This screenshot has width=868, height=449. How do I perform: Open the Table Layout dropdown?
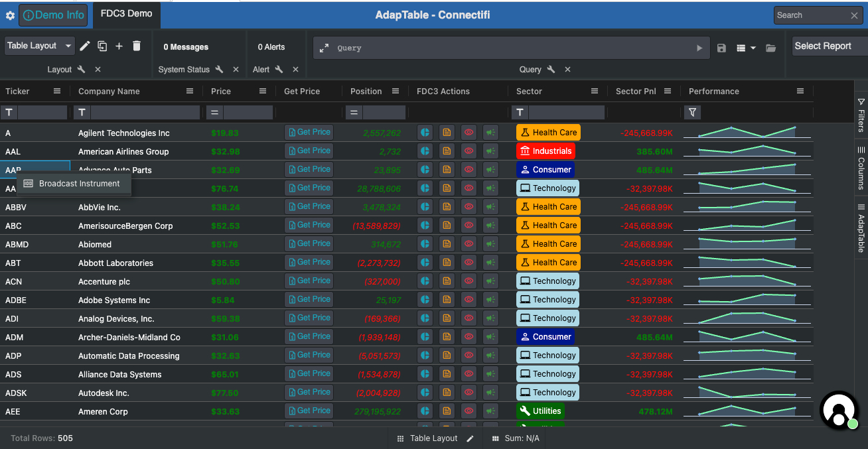coord(39,46)
